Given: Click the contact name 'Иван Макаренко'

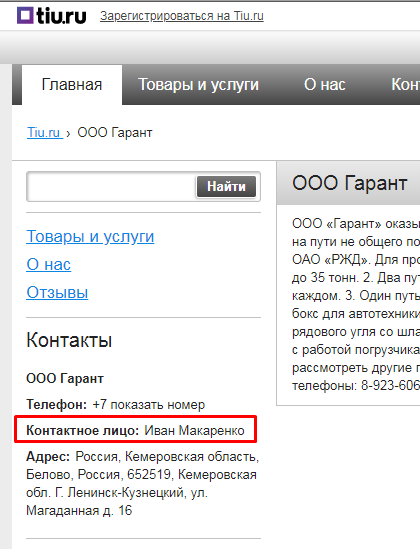Looking at the screenshot, I should [x=194, y=430].
